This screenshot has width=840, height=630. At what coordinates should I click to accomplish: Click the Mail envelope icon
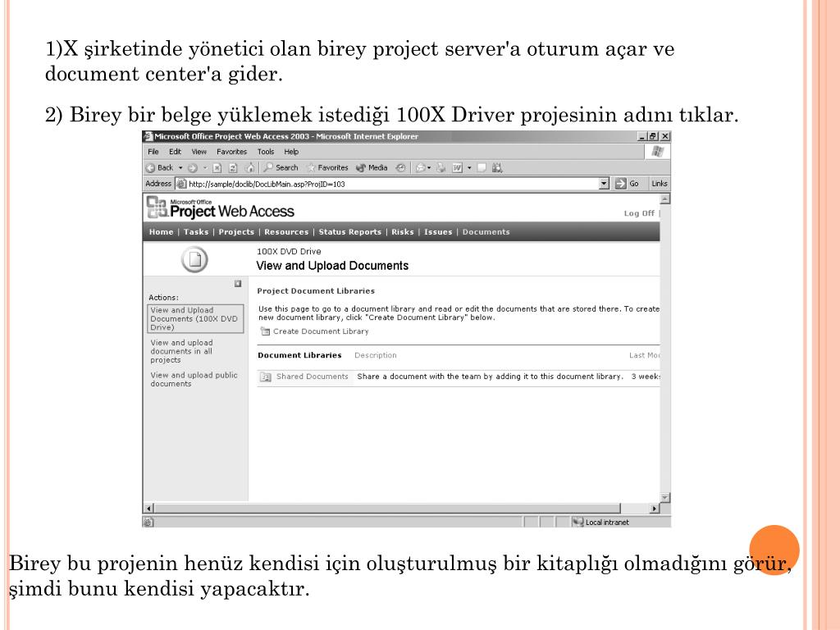point(421,167)
